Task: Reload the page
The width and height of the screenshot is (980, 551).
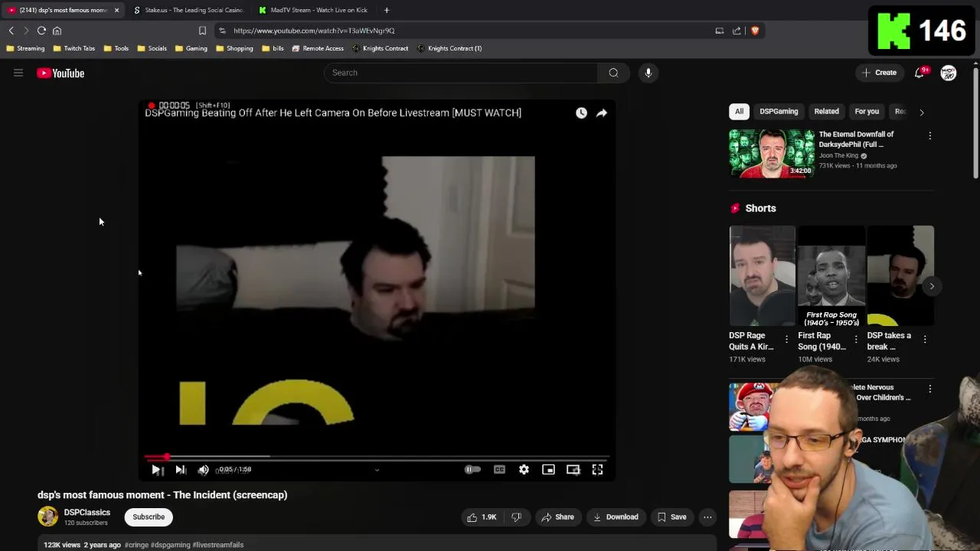Action: (41, 31)
